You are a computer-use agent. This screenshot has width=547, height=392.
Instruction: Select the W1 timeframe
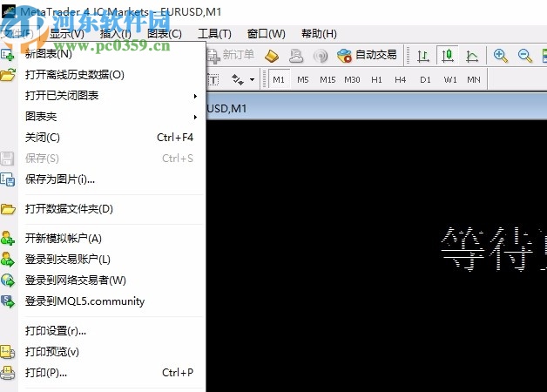coord(450,80)
